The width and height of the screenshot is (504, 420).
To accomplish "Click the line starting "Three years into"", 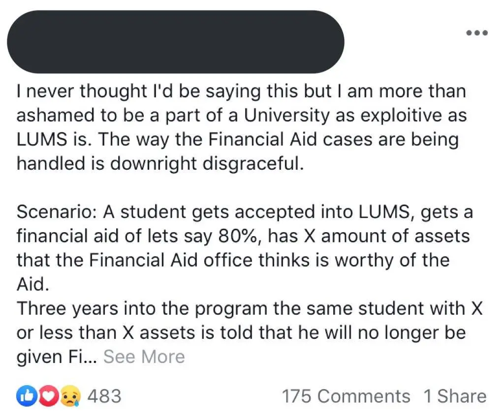I will [x=249, y=309].
